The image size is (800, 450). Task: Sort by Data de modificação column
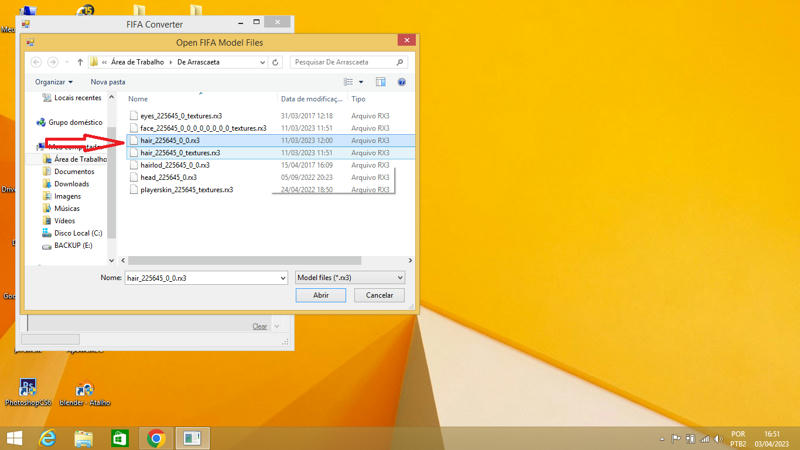pos(311,99)
